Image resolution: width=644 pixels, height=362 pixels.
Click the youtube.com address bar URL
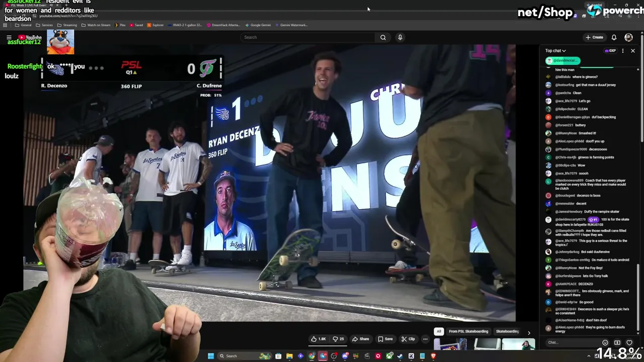[x=68, y=16]
